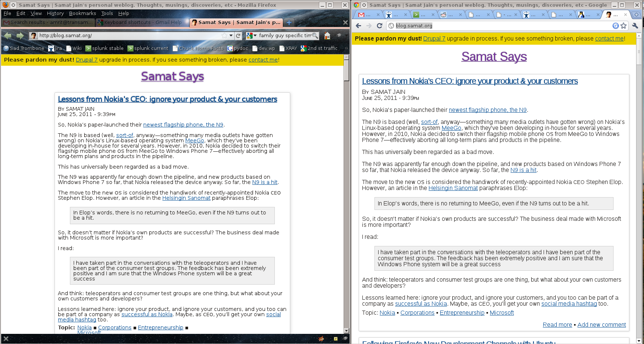Viewport: 644px width, 344px height.
Task: Click the yellow P add-on icon in status bar
Action: [335, 339]
